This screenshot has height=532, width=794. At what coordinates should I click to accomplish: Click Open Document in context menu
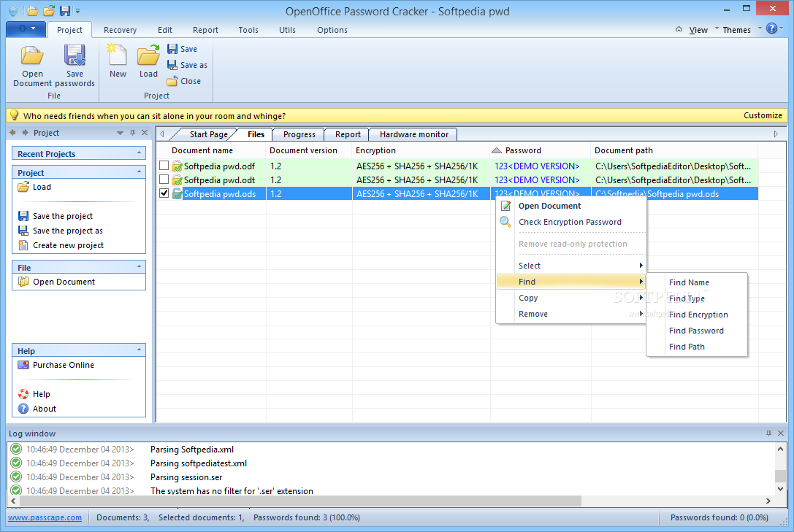pos(549,206)
